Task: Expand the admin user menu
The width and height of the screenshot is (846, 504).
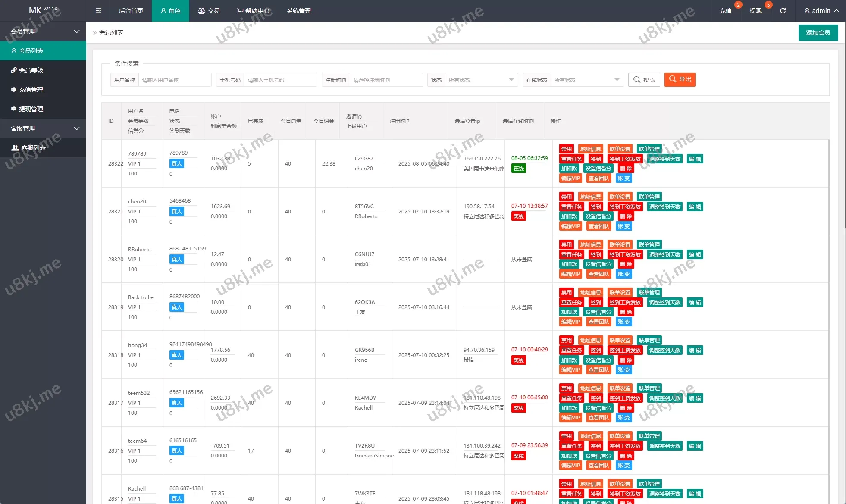Action: pos(821,11)
